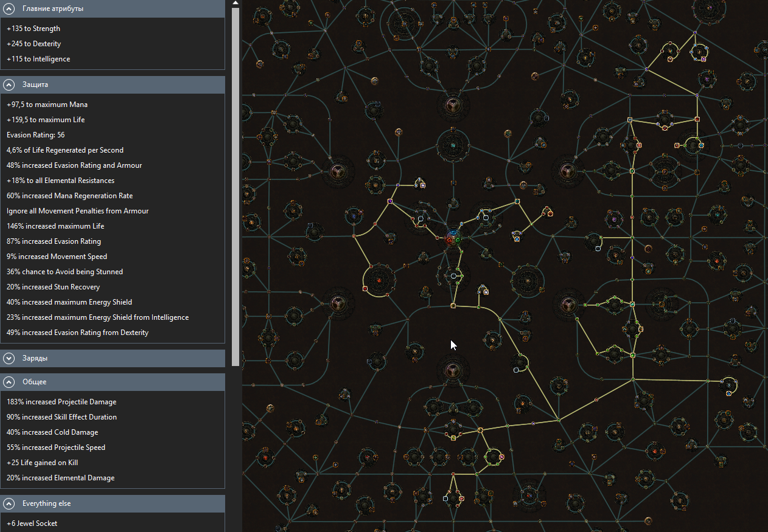Select 23% increased maximum Energy Shield from Intelligence

97,317
